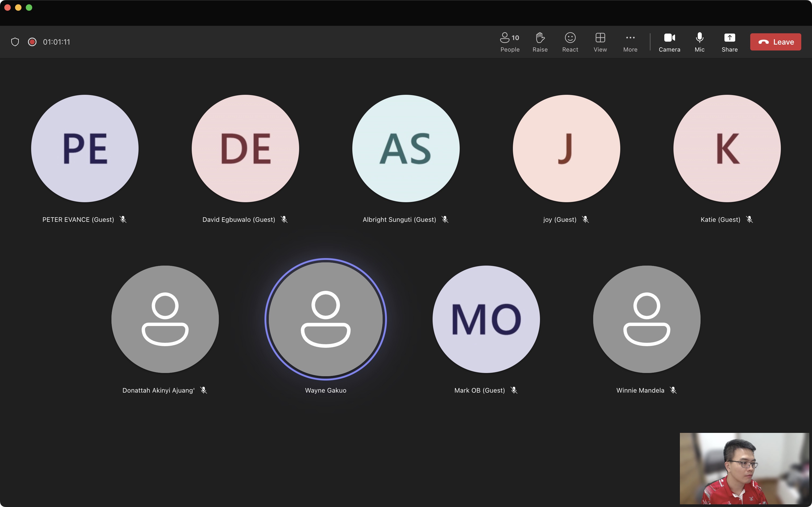Click the name Katie (Guest)
The image size is (812, 507).
coord(720,220)
